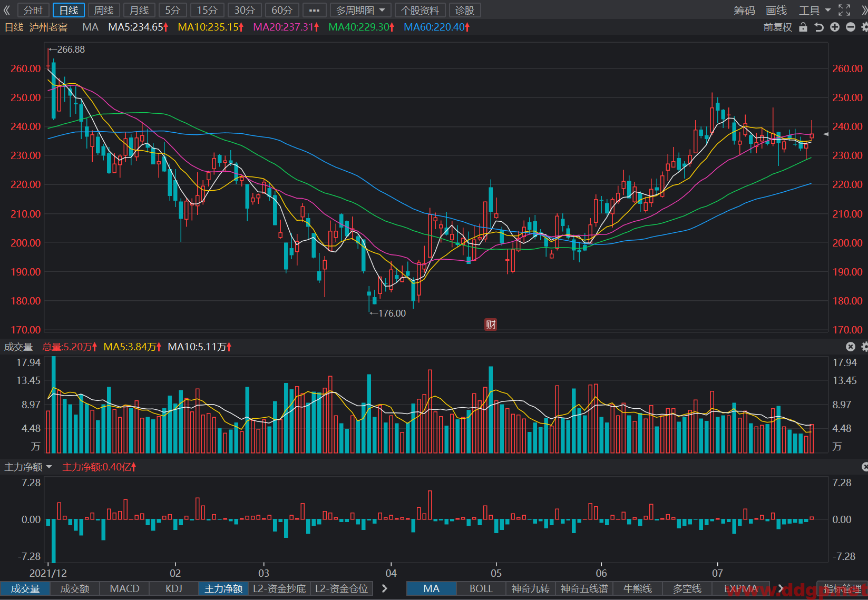Expand the 工具 tools dropdown

tap(814, 10)
